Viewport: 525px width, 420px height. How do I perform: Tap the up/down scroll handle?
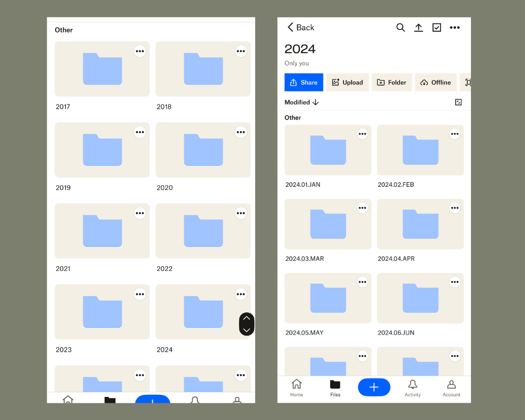(247, 324)
